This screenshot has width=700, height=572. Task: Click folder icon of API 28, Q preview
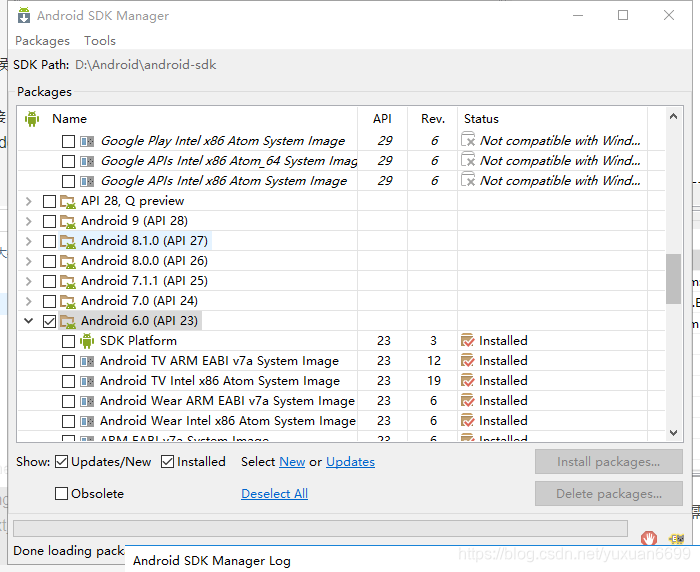point(68,201)
